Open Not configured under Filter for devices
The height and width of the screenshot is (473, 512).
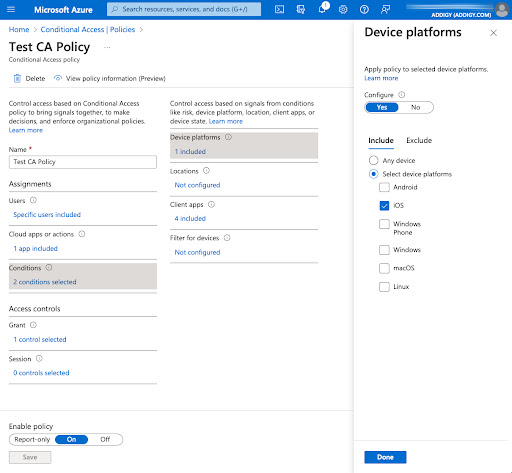tap(197, 252)
